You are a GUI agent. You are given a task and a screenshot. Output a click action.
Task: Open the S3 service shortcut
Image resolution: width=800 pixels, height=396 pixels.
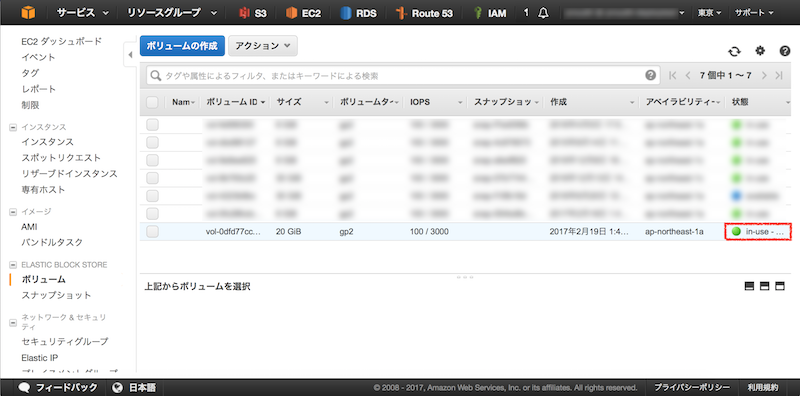(253, 13)
